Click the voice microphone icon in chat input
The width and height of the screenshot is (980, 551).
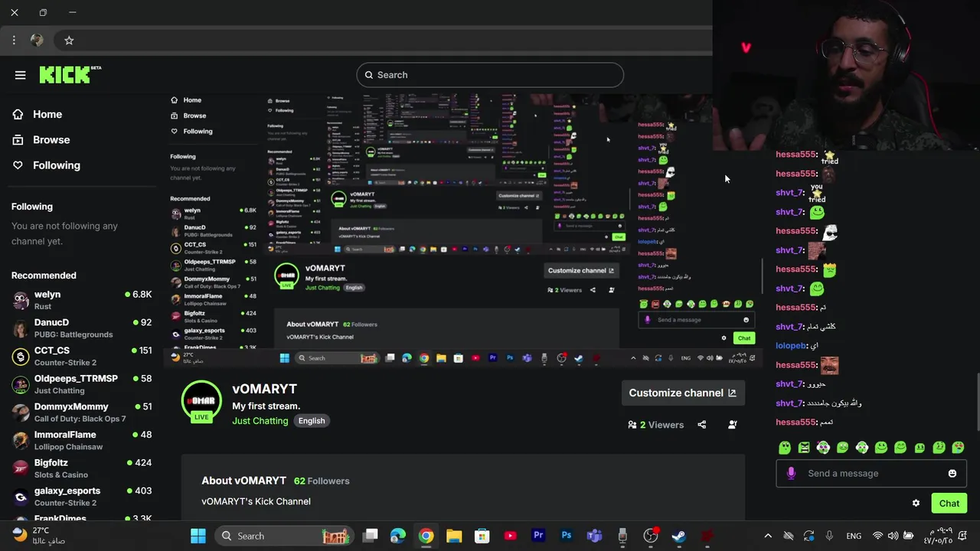click(791, 473)
